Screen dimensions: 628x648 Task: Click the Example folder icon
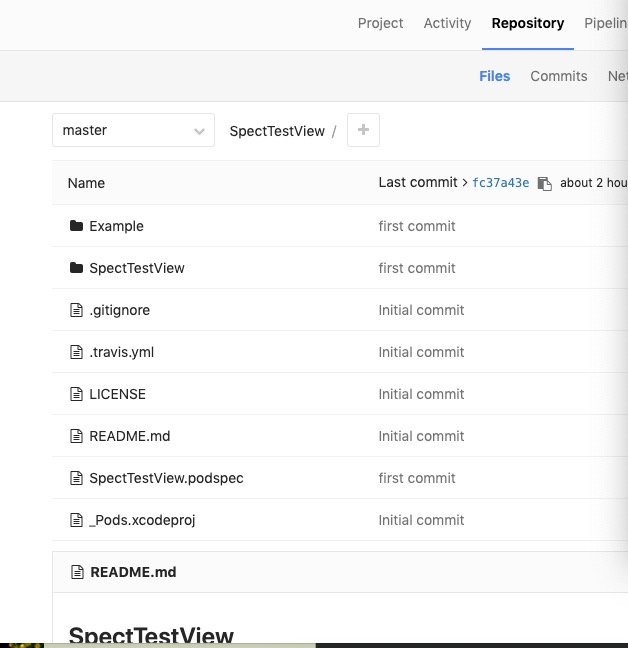coord(76,226)
